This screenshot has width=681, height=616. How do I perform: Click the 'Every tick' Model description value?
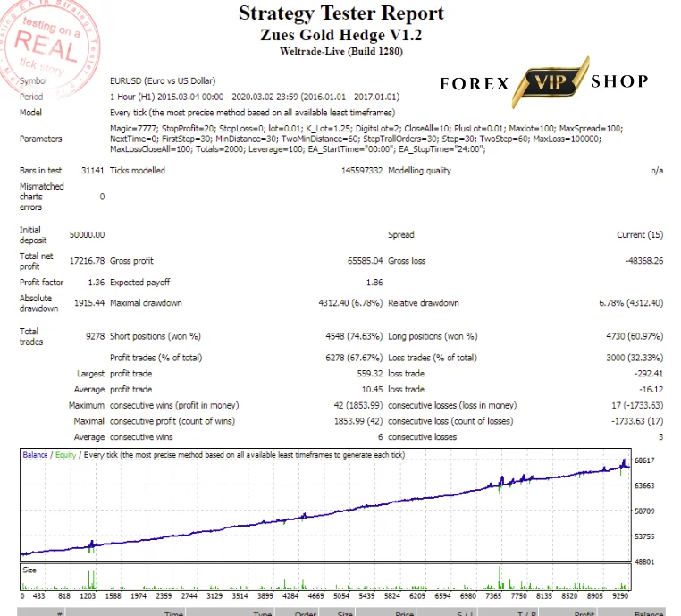pos(252,113)
